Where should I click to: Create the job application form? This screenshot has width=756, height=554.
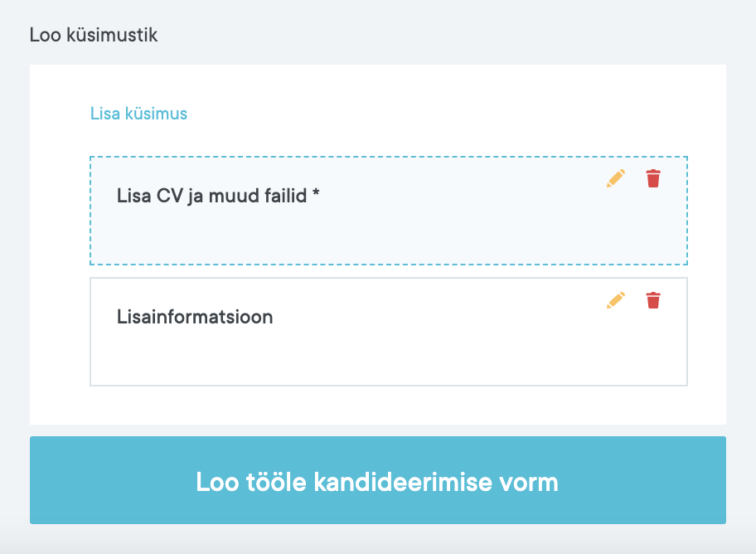[377, 480]
